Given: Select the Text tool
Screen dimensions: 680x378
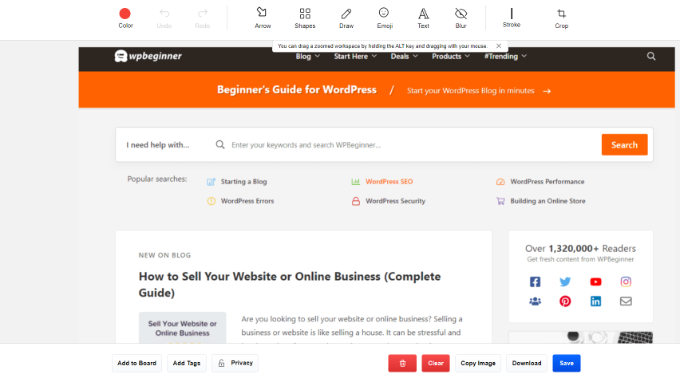Looking at the screenshot, I should click(423, 18).
